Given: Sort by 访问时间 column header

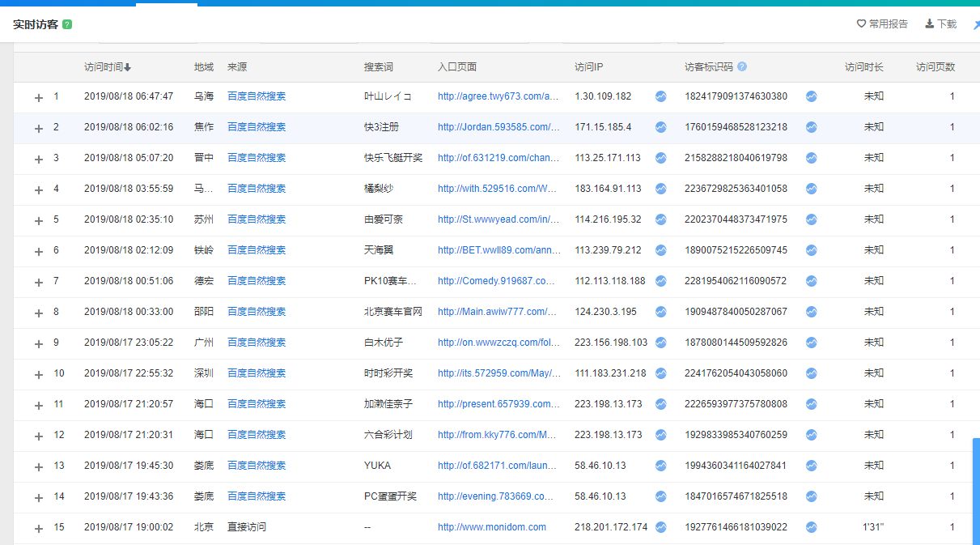Looking at the screenshot, I should coord(108,67).
